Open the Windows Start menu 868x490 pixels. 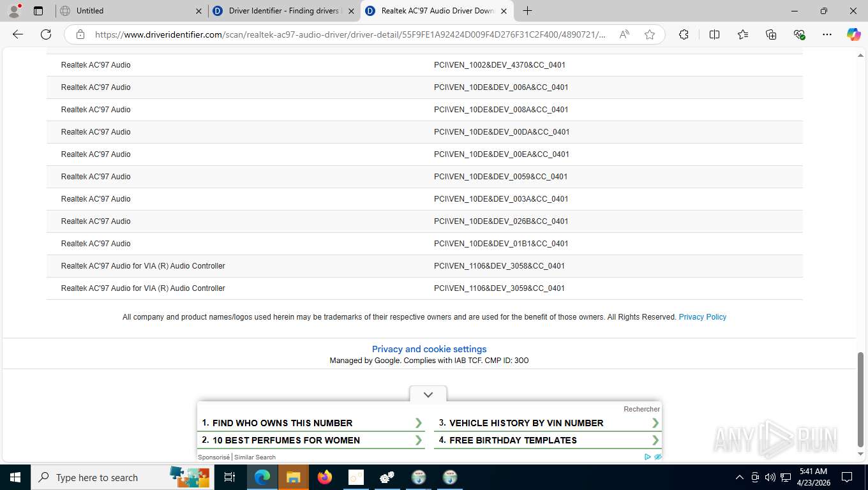pos(15,477)
